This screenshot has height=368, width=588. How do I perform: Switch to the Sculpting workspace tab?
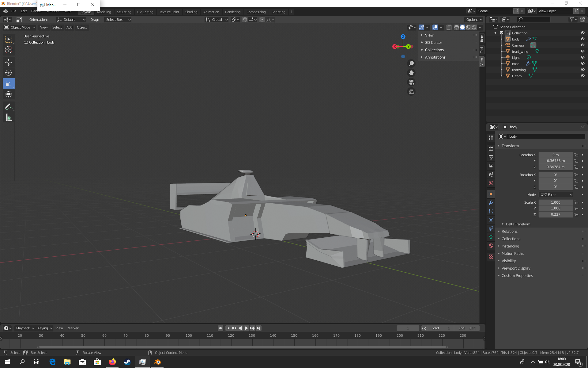click(x=124, y=12)
